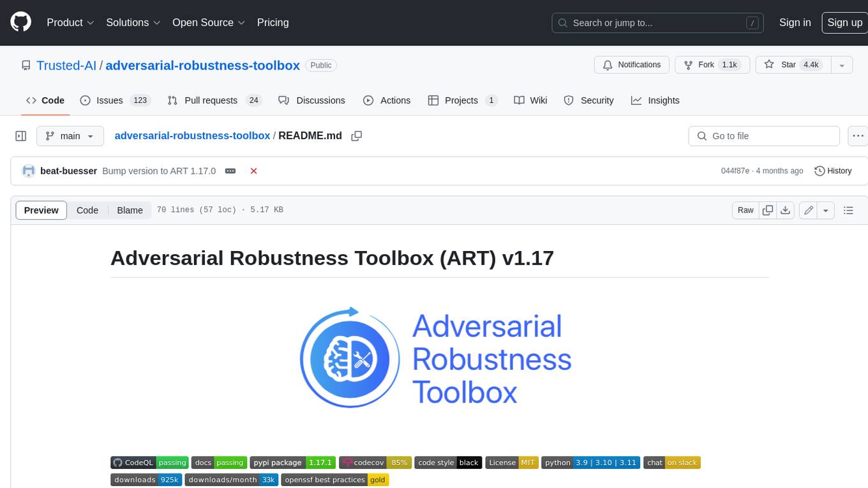Click adversarial-robustness-toolbox breadcrumb link
The height and width of the screenshot is (488, 868).
192,135
